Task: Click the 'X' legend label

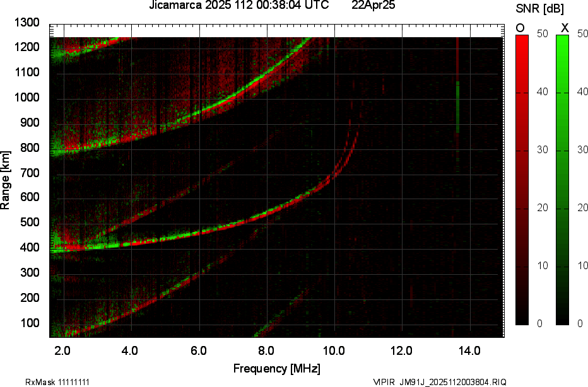Action: 565,28
